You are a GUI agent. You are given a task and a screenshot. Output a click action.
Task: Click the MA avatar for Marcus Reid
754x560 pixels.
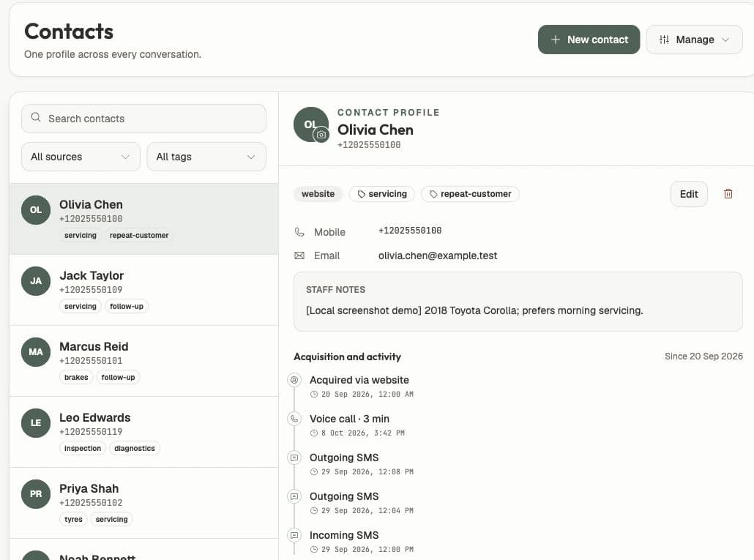36,352
